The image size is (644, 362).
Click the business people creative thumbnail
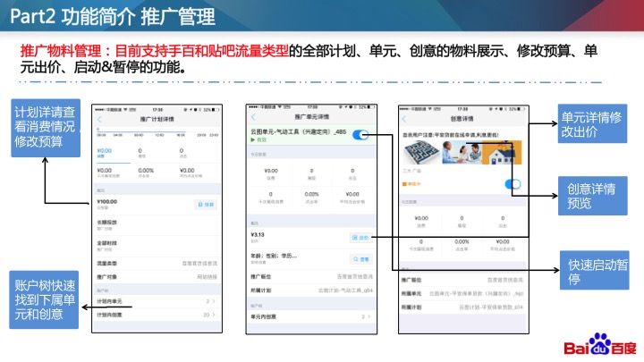[462, 152]
